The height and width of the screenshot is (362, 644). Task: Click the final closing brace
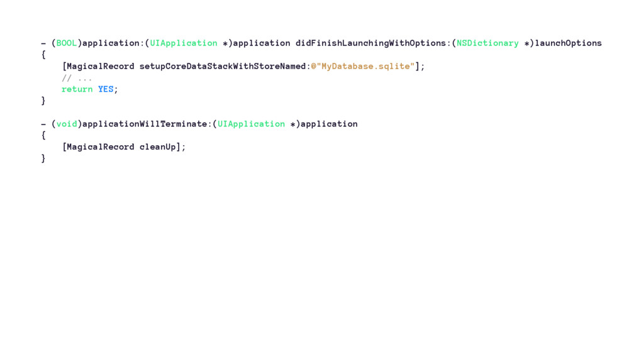[x=43, y=158]
